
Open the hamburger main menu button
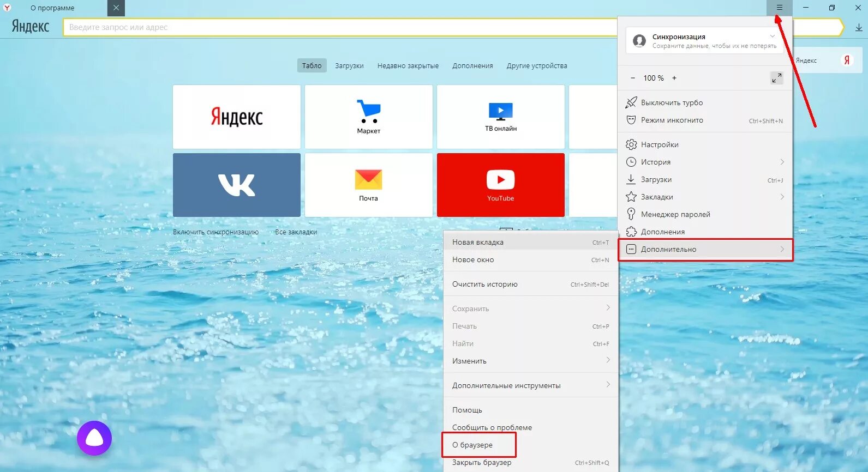tap(779, 8)
